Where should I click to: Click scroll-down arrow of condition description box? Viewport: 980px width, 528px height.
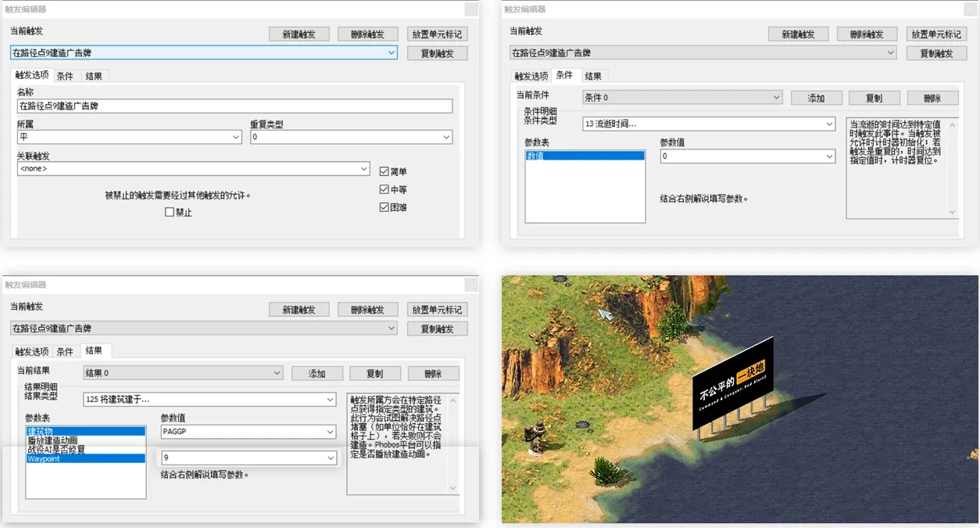(952, 212)
